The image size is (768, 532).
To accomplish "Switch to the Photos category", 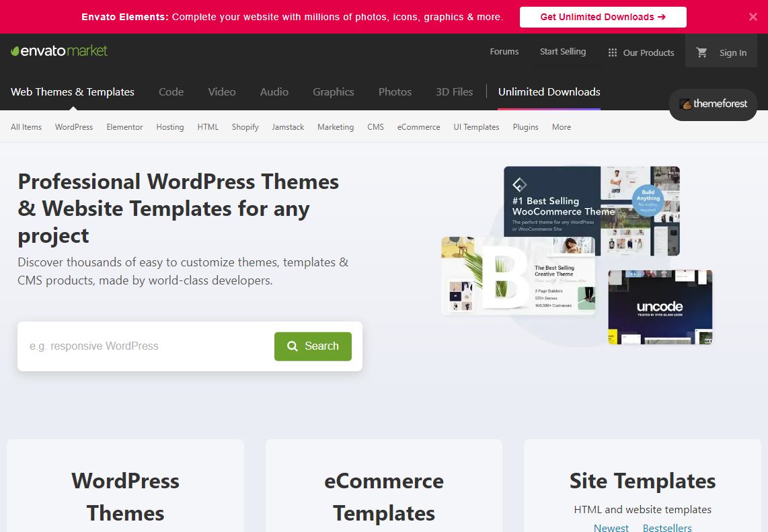I will (x=395, y=91).
